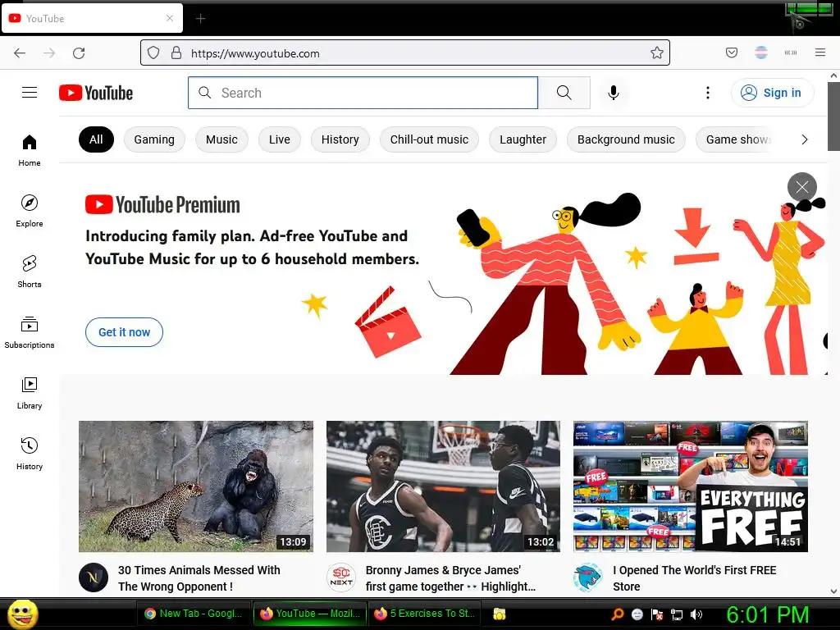Click the address bar URL
The width and height of the screenshot is (840, 630).
coord(255,53)
